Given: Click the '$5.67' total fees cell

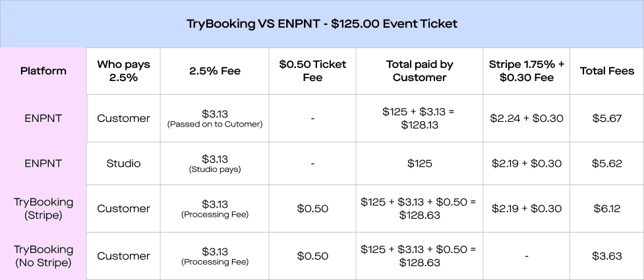Looking at the screenshot, I should (x=606, y=118).
